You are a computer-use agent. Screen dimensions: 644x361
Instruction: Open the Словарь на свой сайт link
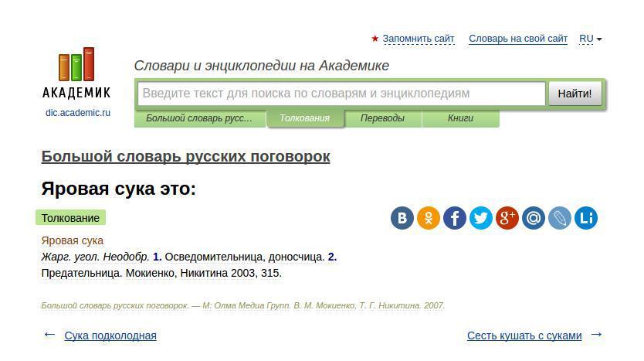click(518, 39)
